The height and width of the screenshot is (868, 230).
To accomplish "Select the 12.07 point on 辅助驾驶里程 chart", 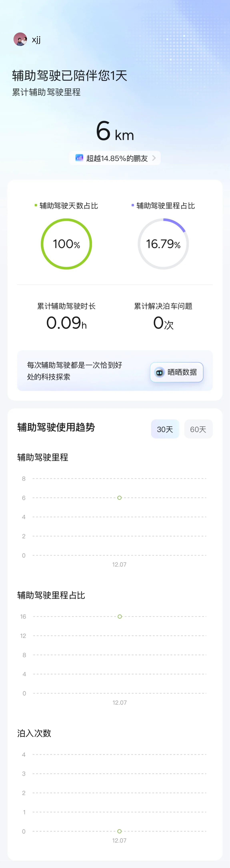I will (119, 498).
